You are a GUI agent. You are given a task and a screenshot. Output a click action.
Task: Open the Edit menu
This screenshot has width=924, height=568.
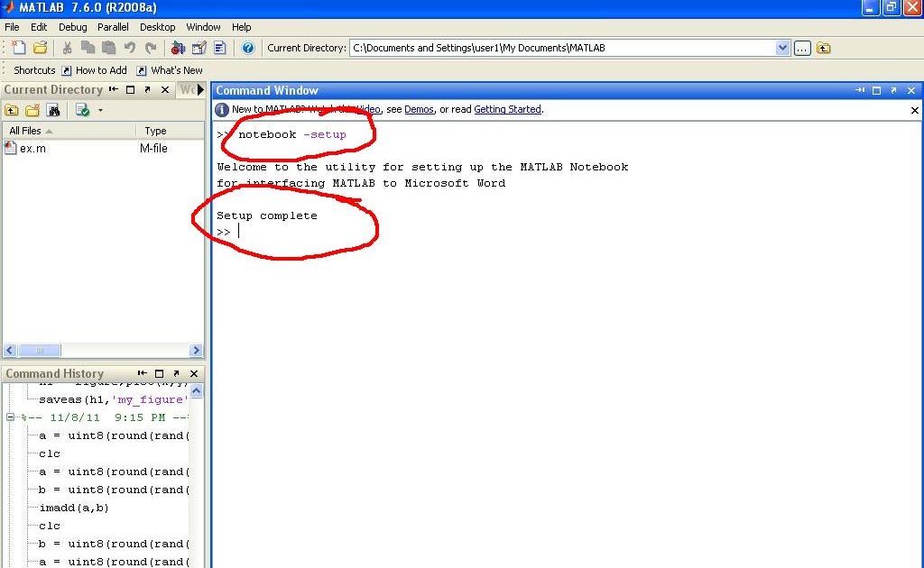39,27
